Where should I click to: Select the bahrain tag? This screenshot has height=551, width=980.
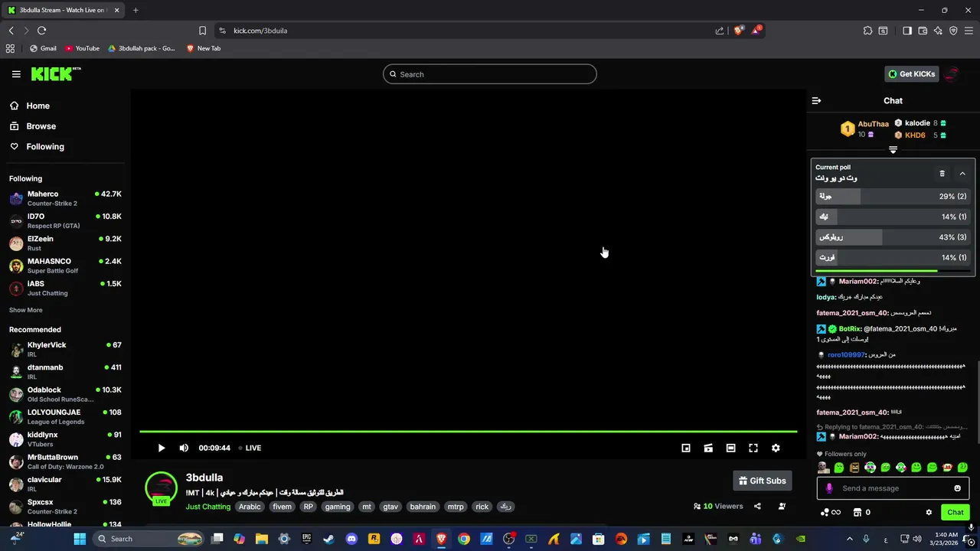(x=423, y=507)
